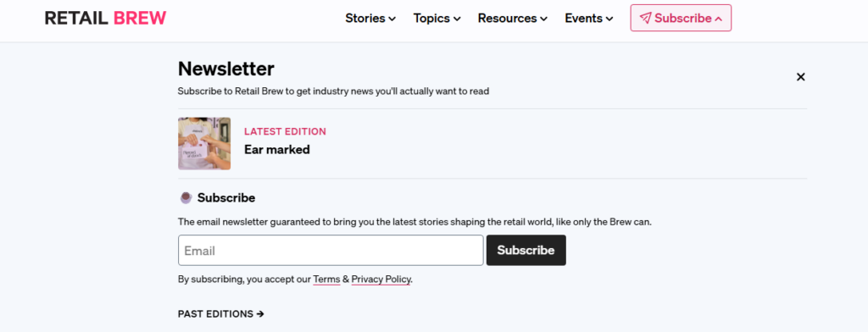Image resolution: width=868 pixels, height=332 pixels.
Task: Open the Terms link
Action: pos(326,279)
